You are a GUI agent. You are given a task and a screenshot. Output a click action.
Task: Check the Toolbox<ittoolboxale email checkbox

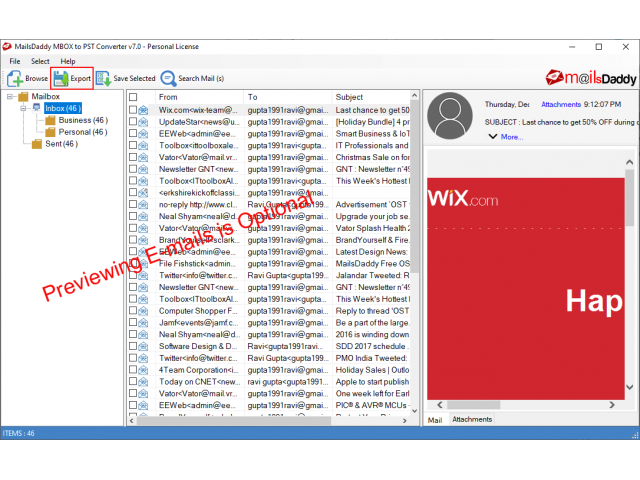click(133, 145)
